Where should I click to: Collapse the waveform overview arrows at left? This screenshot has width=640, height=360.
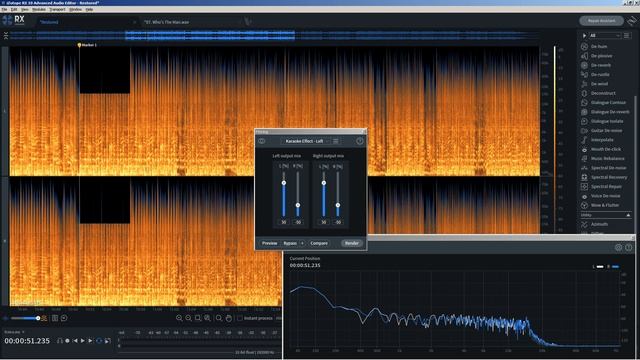coord(6,36)
